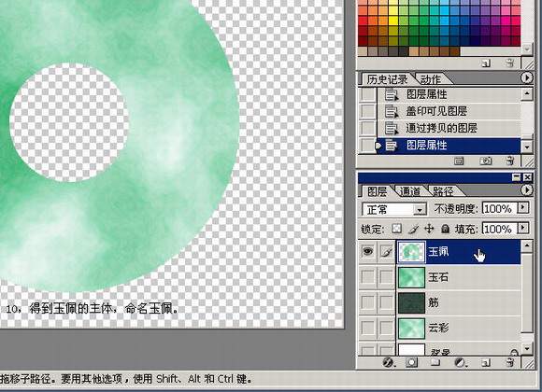Select highlighted 图层属性 history state
Image resolution: width=542 pixels, height=392 pixels.
click(449, 146)
